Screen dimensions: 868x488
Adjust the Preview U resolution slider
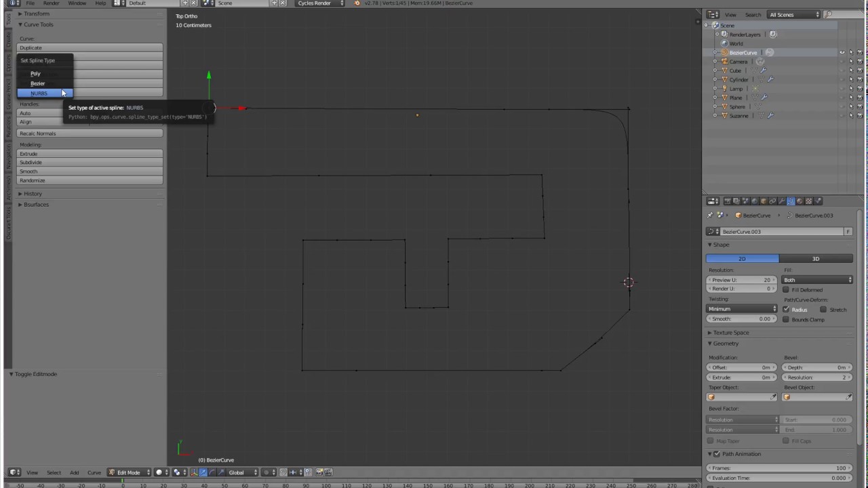(x=742, y=280)
